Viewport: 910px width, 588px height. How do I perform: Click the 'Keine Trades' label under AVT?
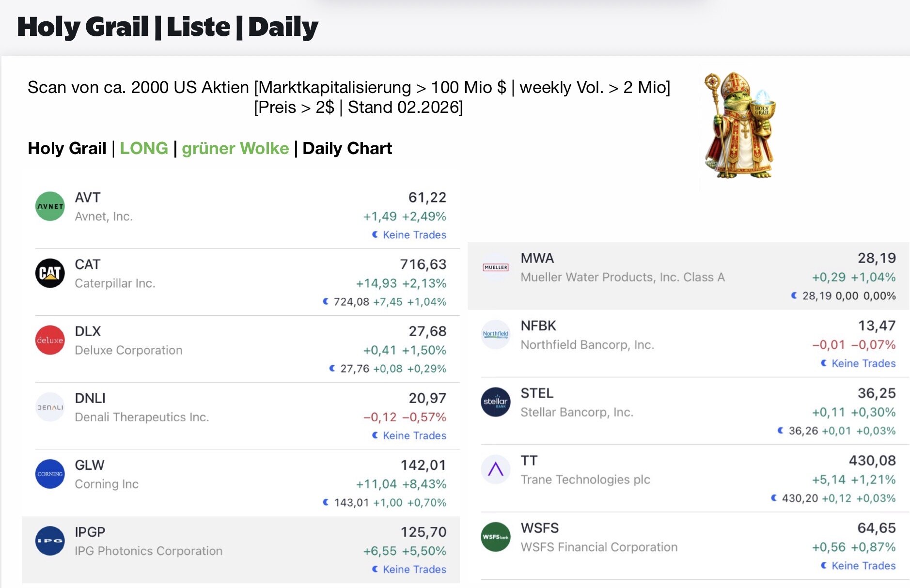[x=414, y=235]
